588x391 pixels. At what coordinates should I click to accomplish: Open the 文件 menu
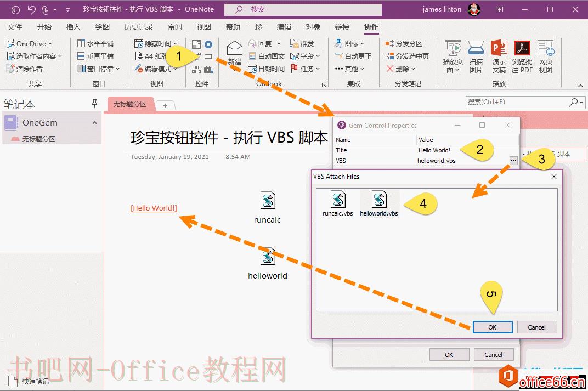click(15, 27)
